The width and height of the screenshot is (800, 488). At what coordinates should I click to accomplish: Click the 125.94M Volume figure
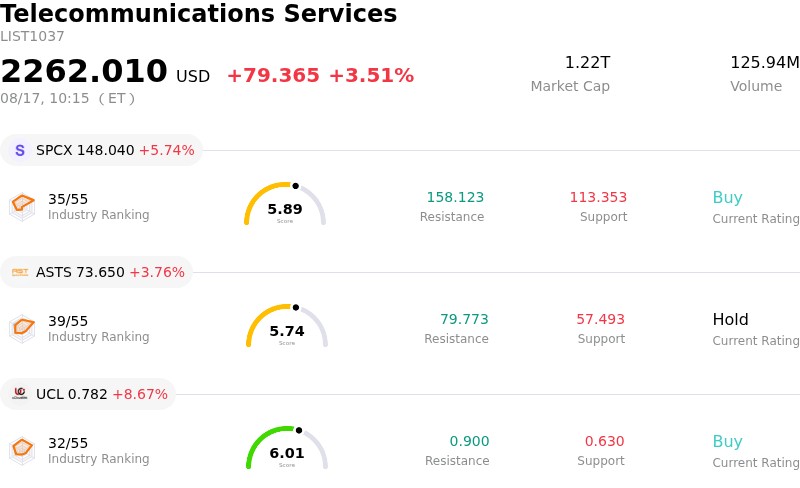click(764, 63)
